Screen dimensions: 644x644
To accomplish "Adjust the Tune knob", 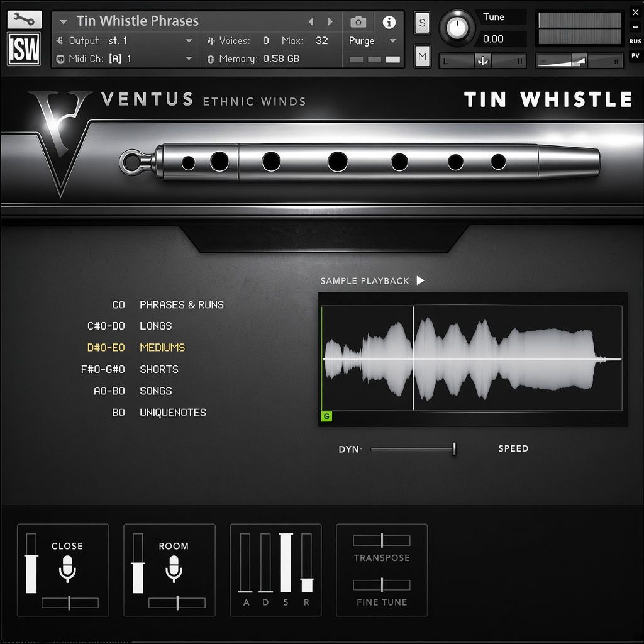I will (x=457, y=28).
